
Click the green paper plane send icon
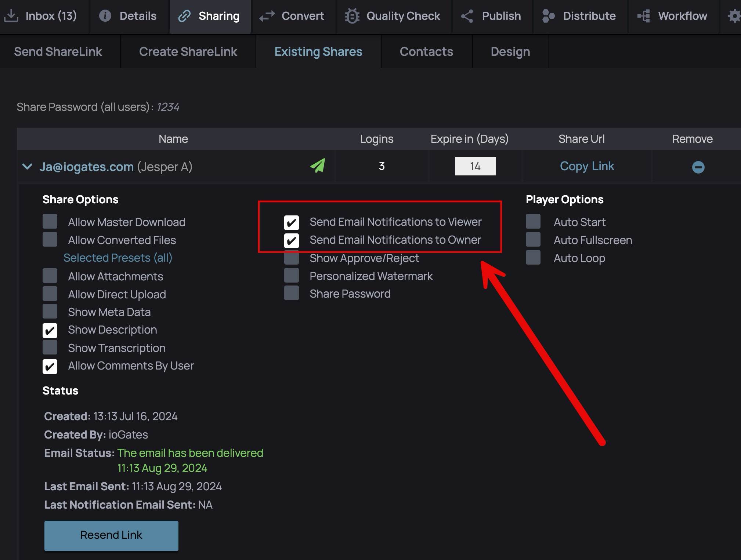tap(318, 166)
